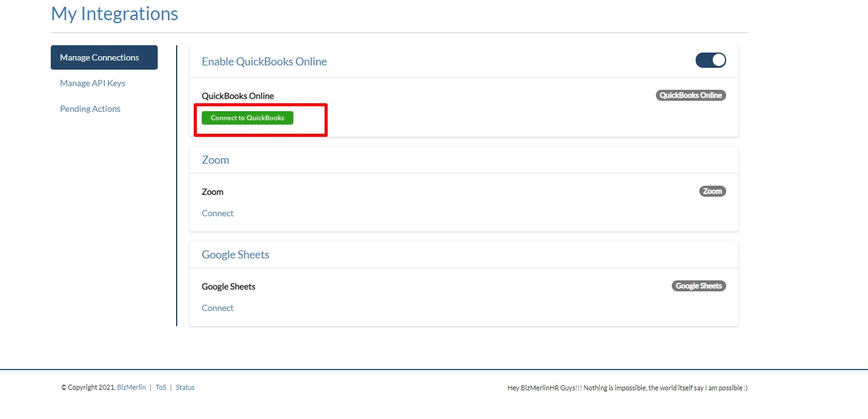The height and width of the screenshot is (419, 868).
Task: Click Connect under Google Sheets
Action: pos(218,308)
